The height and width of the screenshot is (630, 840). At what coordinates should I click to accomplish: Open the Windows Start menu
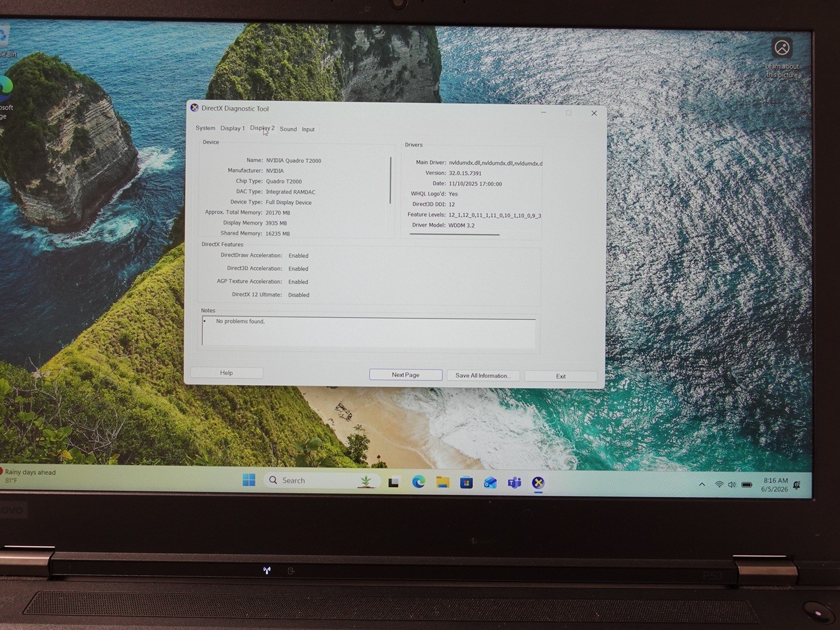click(x=249, y=480)
